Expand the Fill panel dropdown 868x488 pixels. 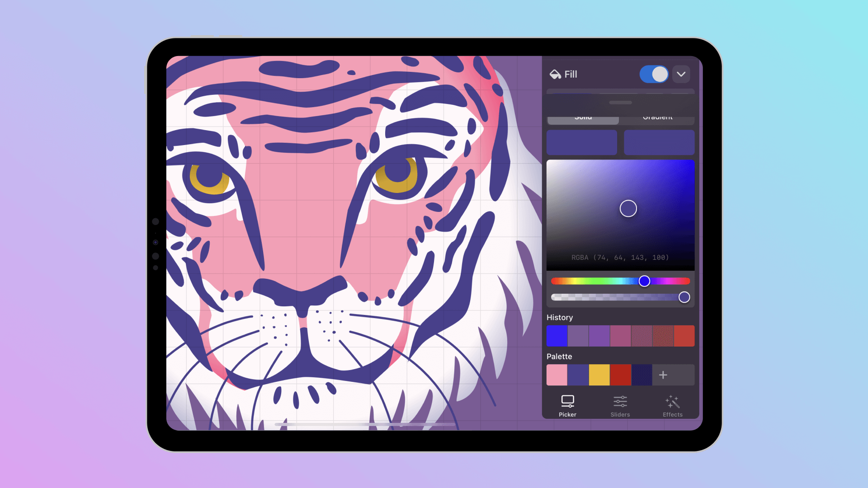(x=681, y=74)
